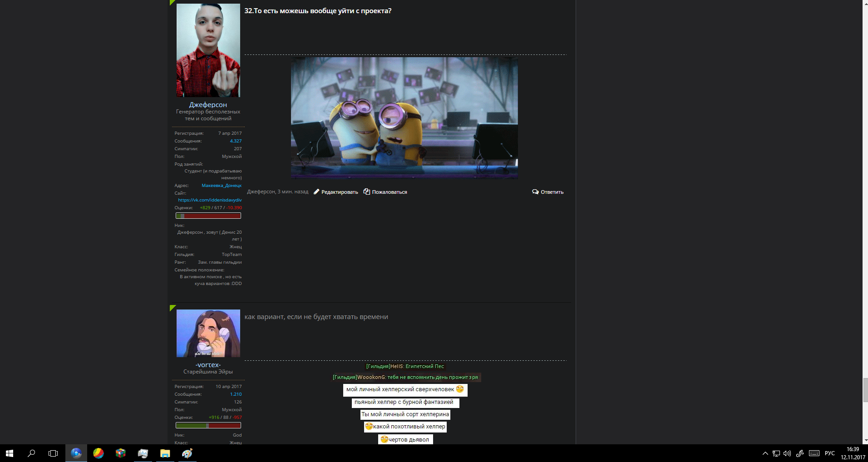
Task: Click registration date 10 апр 2017
Action: (x=228, y=387)
